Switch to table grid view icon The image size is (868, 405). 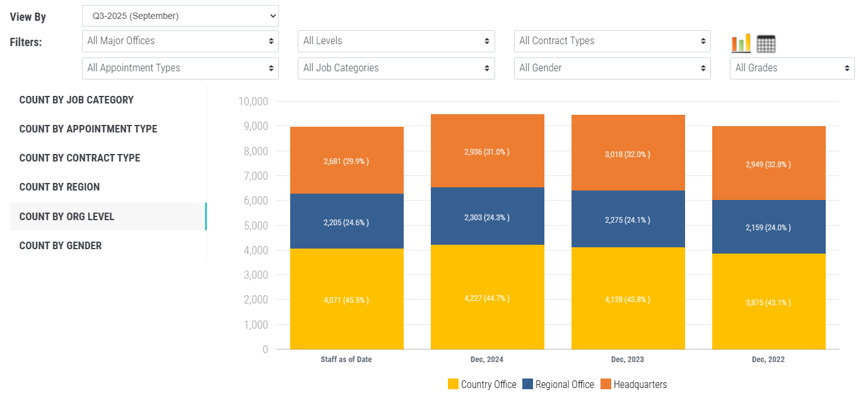point(766,44)
